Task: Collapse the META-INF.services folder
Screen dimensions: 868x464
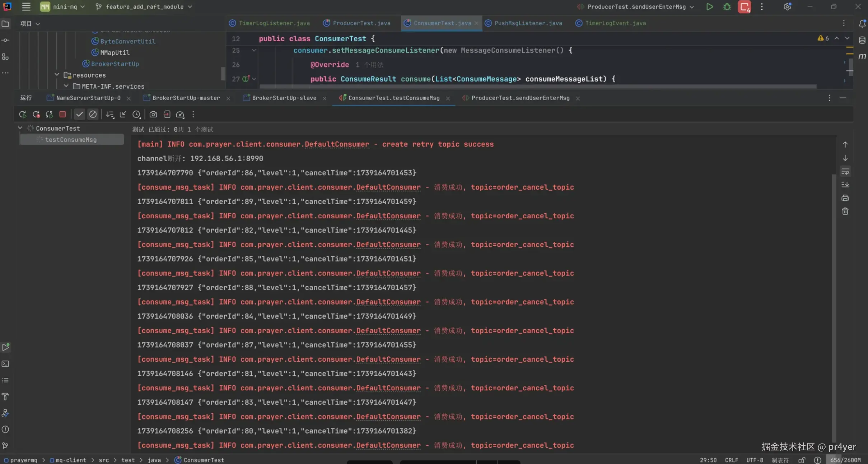Action: (66, 86)
